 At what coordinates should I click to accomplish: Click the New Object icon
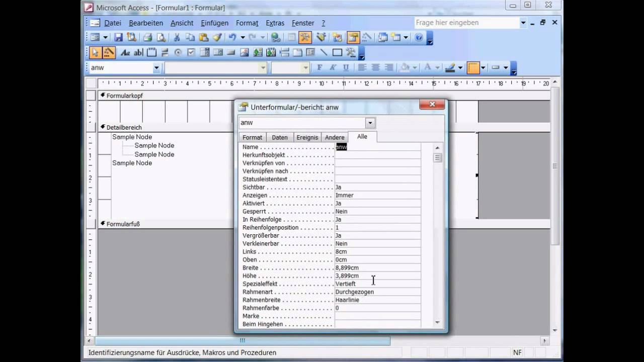pyautogui.click(x=396, y=37)
